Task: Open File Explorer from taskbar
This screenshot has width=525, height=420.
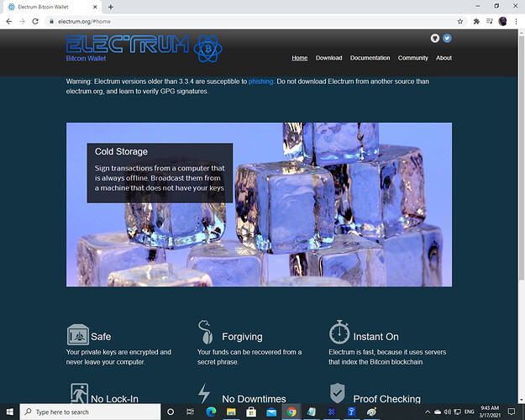Action: 231,412
